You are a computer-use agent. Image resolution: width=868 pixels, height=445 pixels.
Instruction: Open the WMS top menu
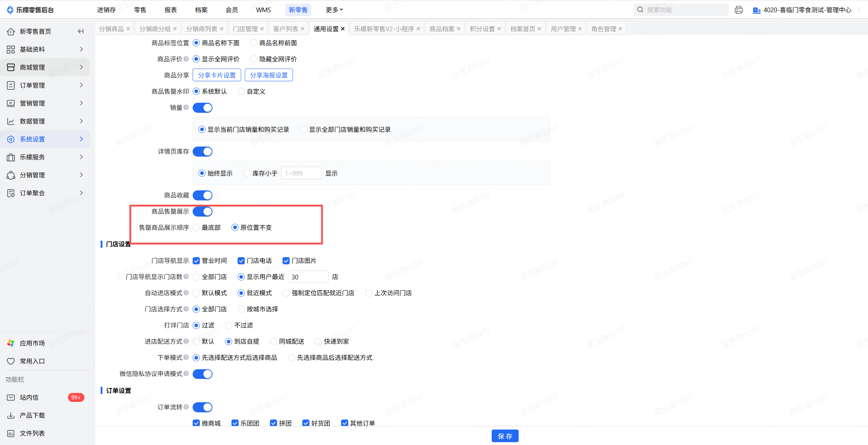(263, 10)
